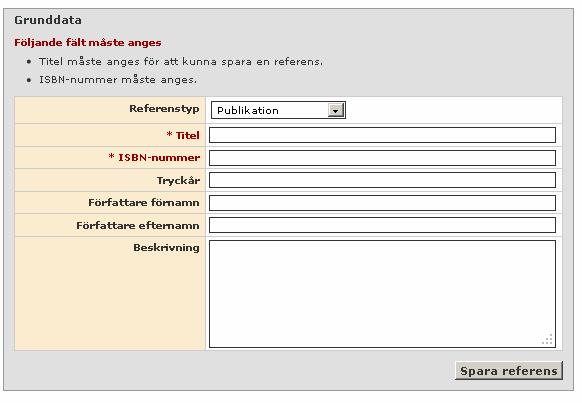Place cursor in the Beskrivning text area

382,294
